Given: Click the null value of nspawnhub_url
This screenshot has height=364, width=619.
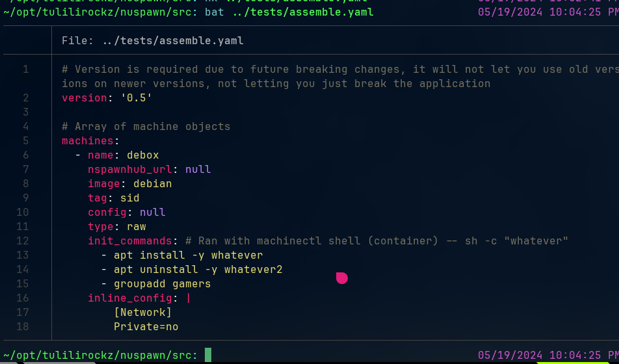Looking at the screenshot, I should coord(198,170).
